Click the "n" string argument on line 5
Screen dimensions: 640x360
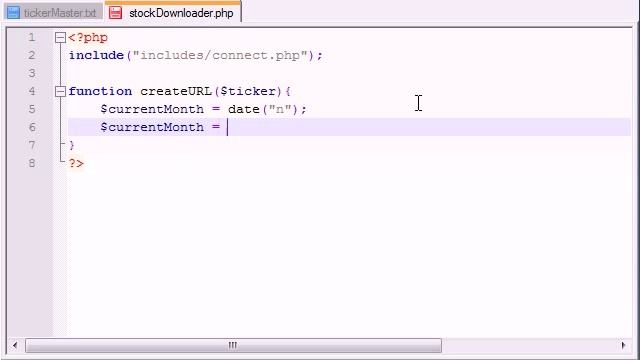pos(280,110)
